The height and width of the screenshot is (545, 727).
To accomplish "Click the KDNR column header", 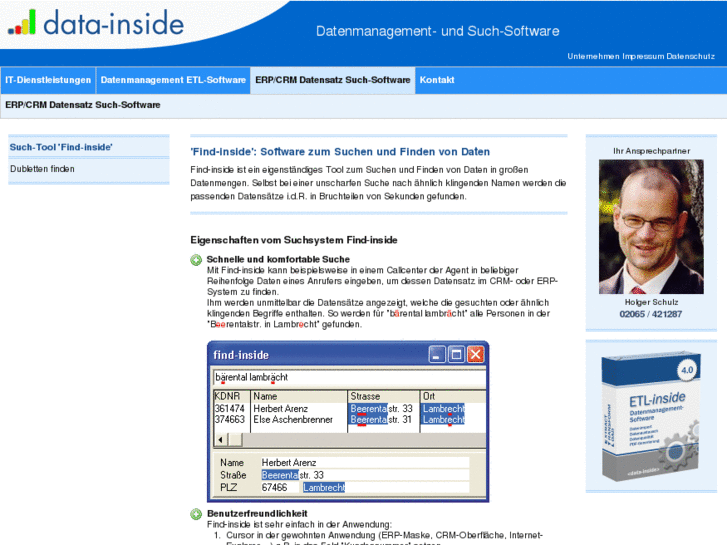I will click(x=231, y=396).
